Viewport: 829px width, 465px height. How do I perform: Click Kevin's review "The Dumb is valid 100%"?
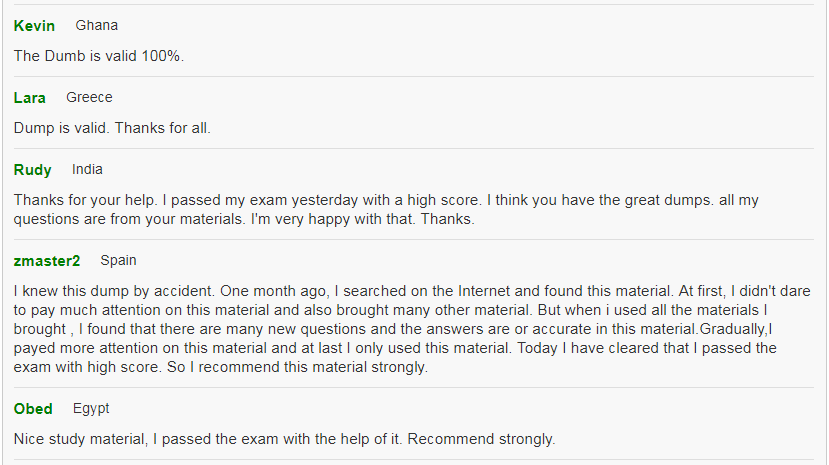(x=99, y=56)
